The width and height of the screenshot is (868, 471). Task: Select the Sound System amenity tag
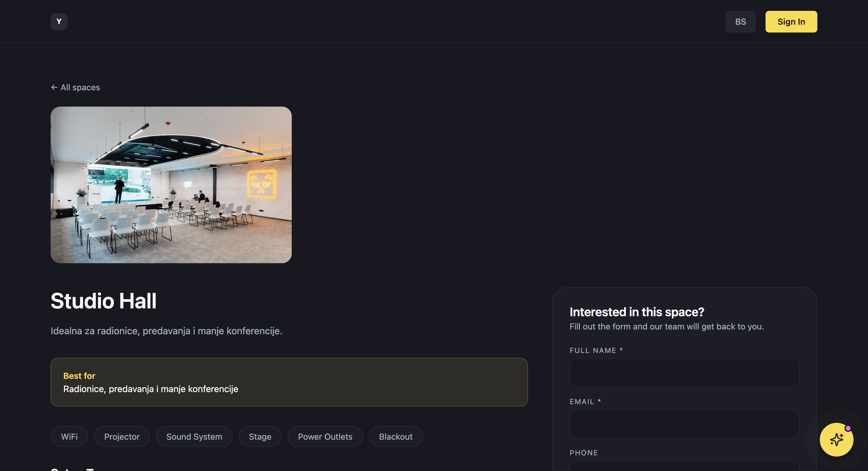point(194,436)
